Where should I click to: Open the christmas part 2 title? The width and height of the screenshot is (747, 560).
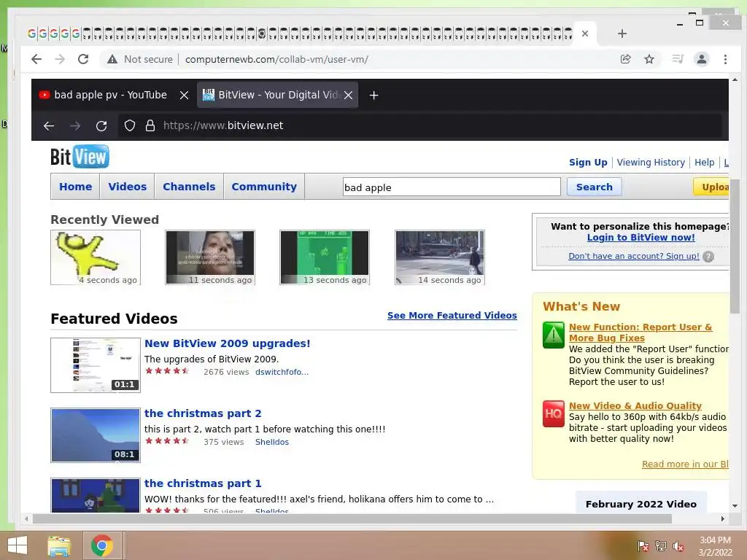pyautogui.click(x=203, y=413)
